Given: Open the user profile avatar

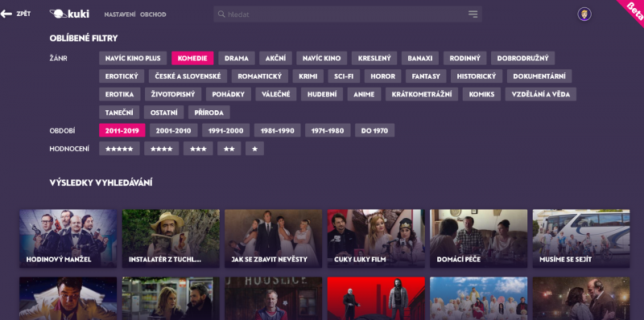Looking at the screenshot, I should point(584,14).
